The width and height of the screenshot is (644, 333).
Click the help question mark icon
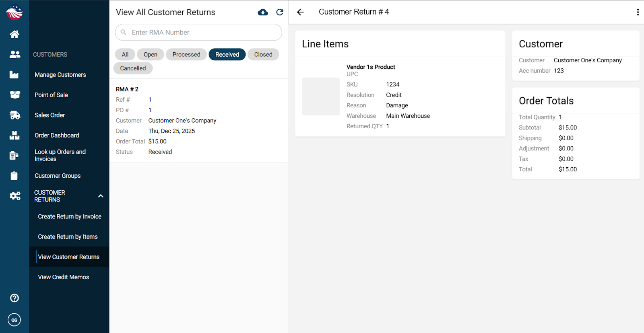pyautogui.click(x=14, y=298)
